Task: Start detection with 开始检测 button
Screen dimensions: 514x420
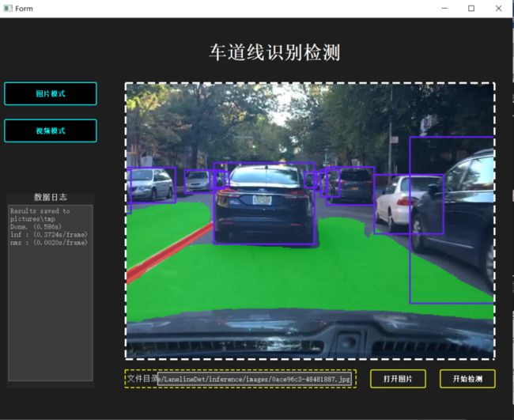Action: 467,379
